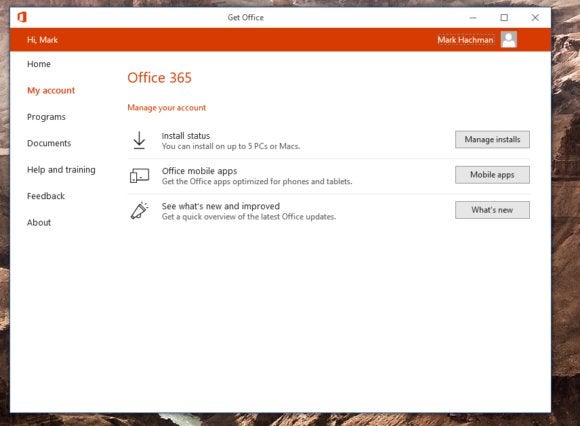
Task: Click the Manage installs button
Action: coord(492,139)
